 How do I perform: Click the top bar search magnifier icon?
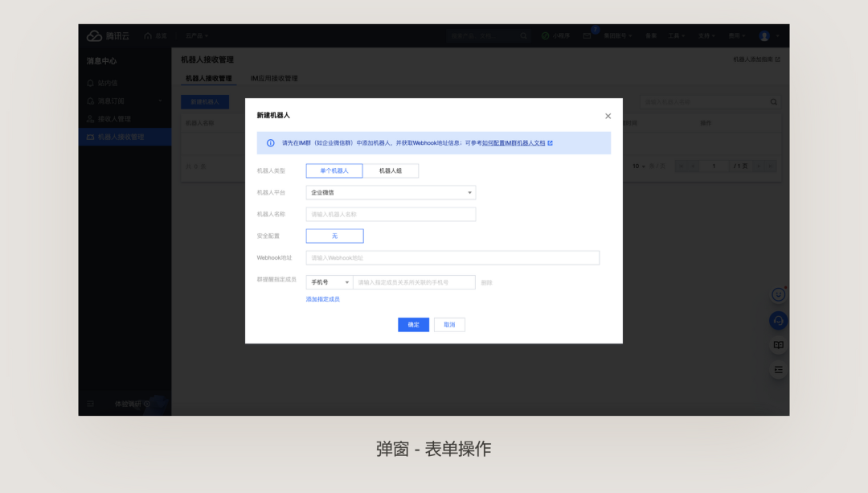click(524, 36)
